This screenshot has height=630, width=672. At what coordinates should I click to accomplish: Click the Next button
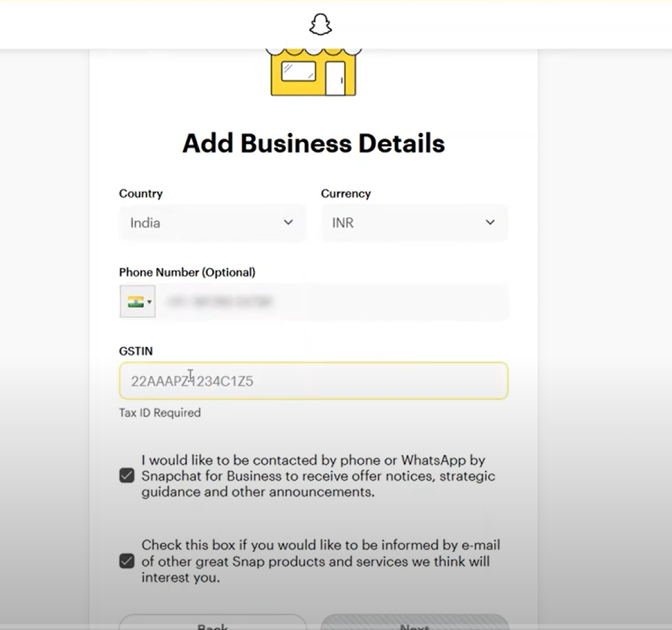click(414, 622)
